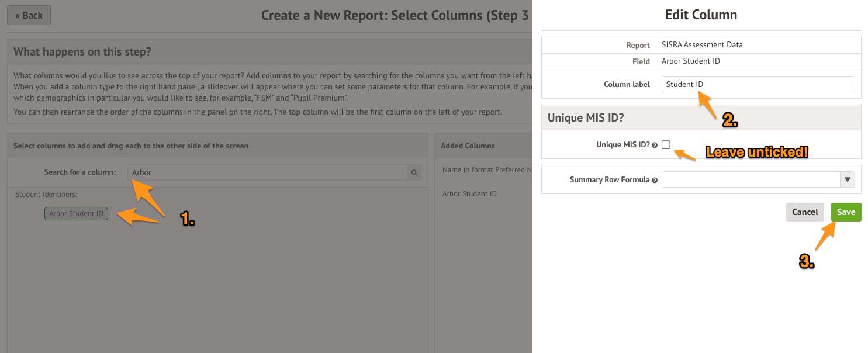Click the Search for a column box
Viewport: 868px width, 353px height.
267,172
